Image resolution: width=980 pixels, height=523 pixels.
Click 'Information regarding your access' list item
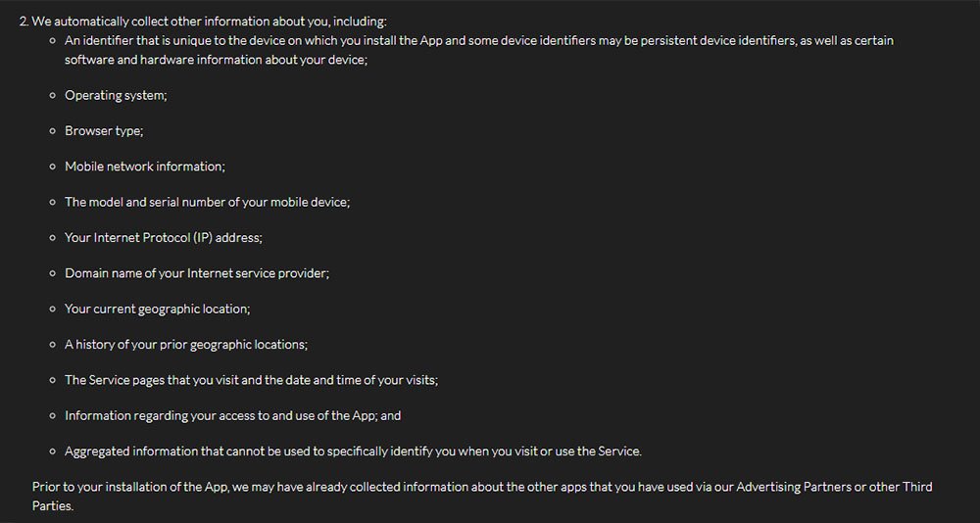(x=232, y=415)
